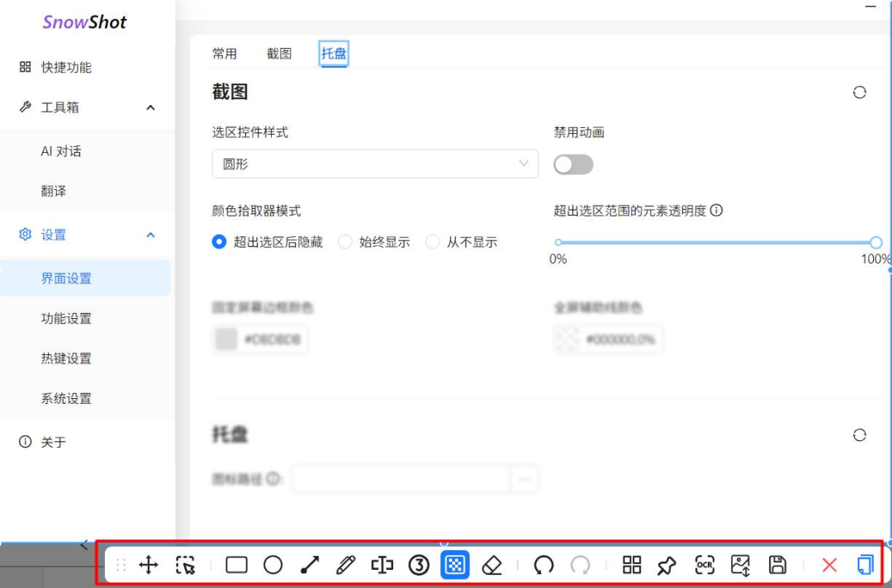Choose the 从不显示 radio option
This screenshot has height=588, width=892.
[x=433, y=241]
